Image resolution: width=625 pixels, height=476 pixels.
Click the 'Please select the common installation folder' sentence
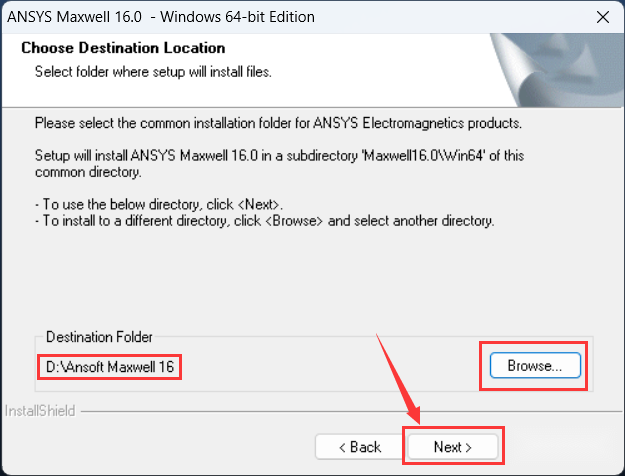coord(278,123)
